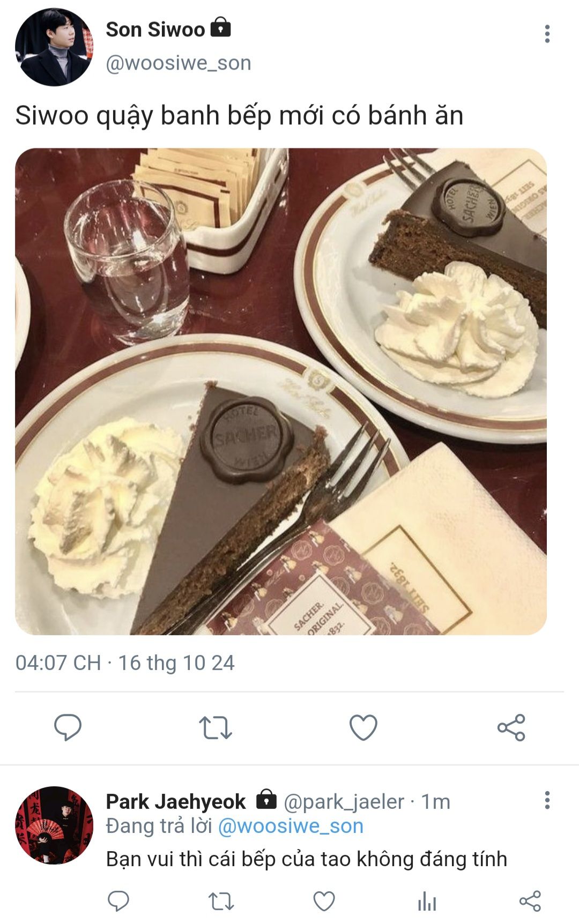Open the three-dot menu on Park Jaehyeok's reply

pyautogui.click(x=547, y=800)
